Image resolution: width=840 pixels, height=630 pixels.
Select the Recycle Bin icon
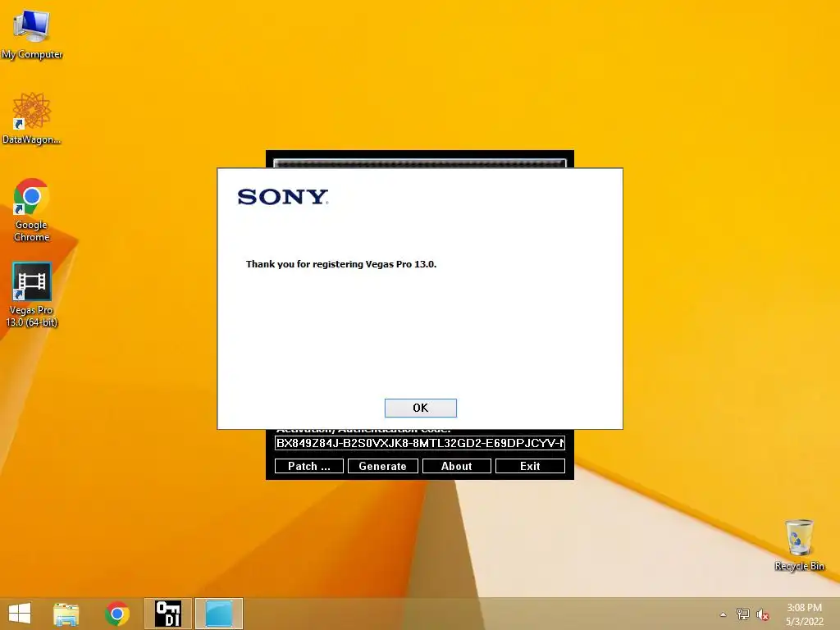pyautogui.click(x=799, y=545)
